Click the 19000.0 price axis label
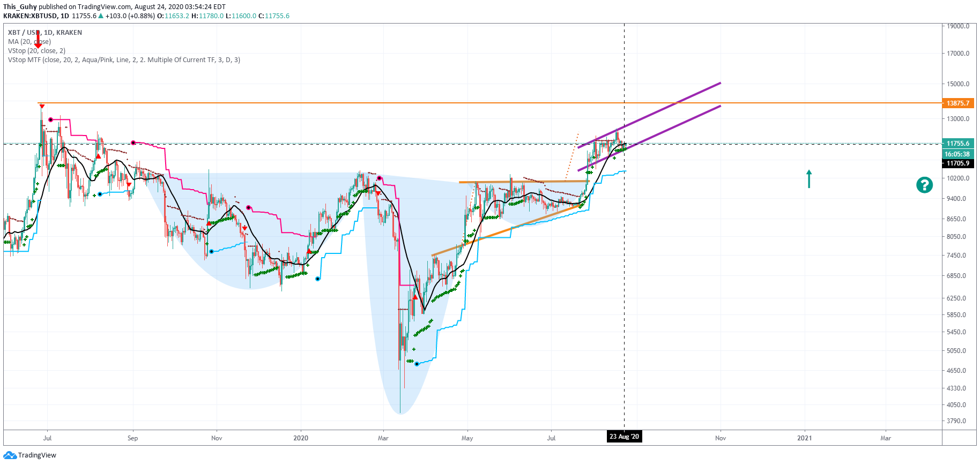This screenshot has height=465, width=980. click(x=958, y=26)
